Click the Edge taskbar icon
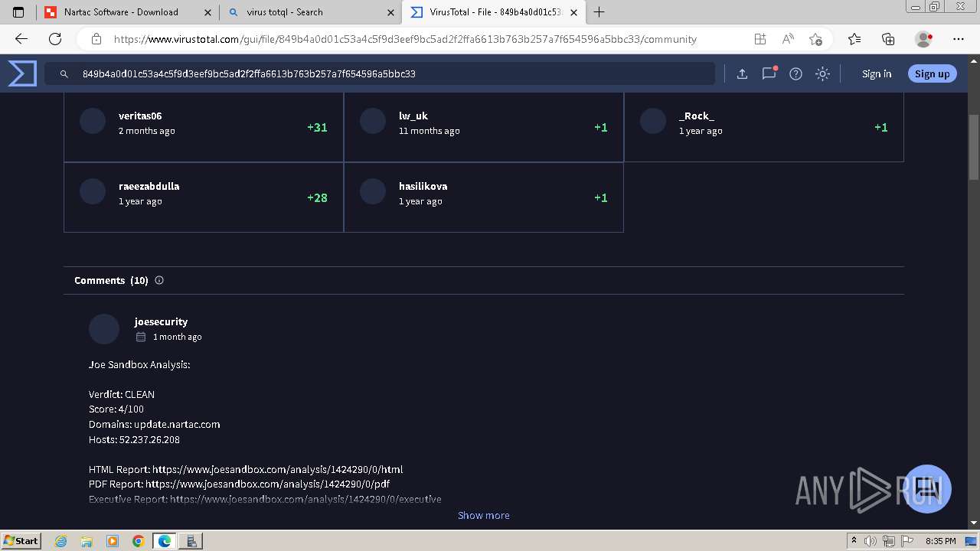The height and width of the screenshot is (551, 980). 165,541
